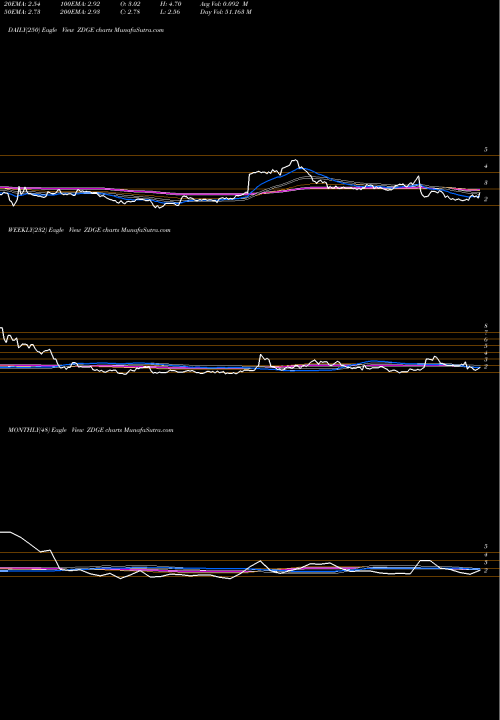Click the 20EMA: 2.54 value
Viewport: 500px width, 720px height.
[20, 4]
